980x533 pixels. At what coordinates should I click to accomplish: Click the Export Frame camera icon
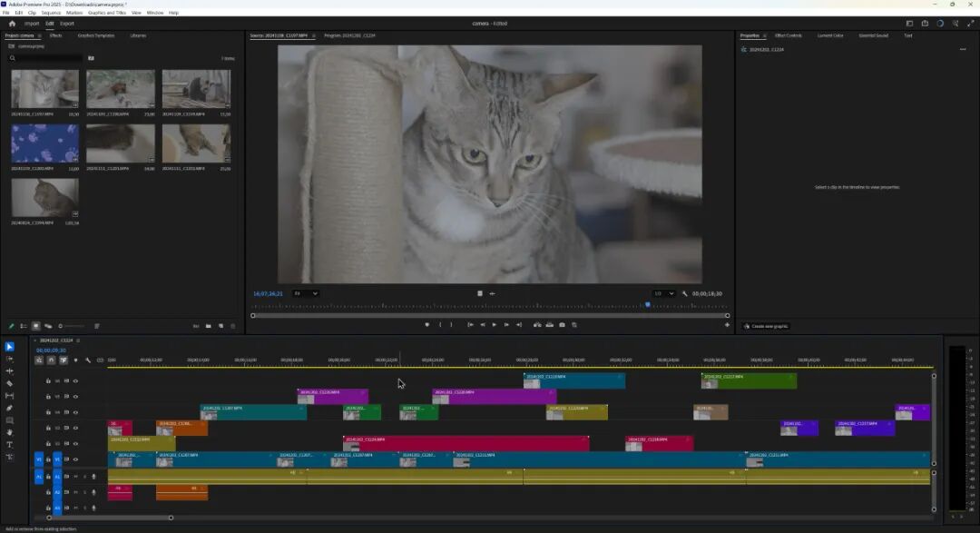pyautogui.click(x=562, y=325)
